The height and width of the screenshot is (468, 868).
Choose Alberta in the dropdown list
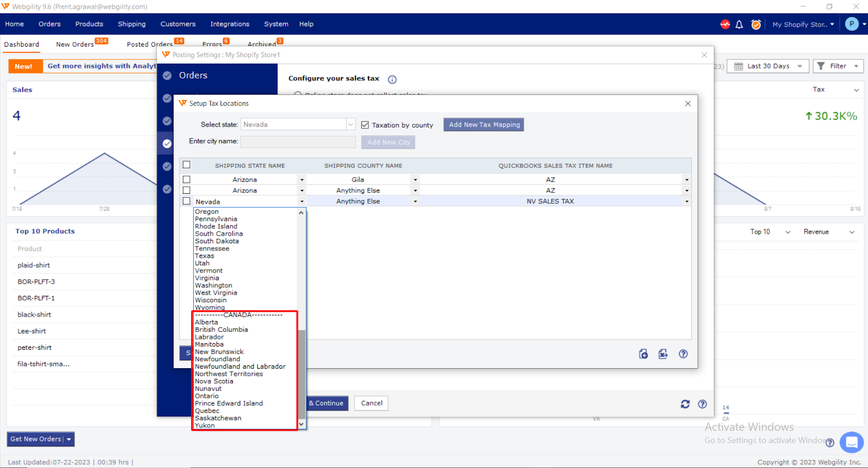[207, 322]
